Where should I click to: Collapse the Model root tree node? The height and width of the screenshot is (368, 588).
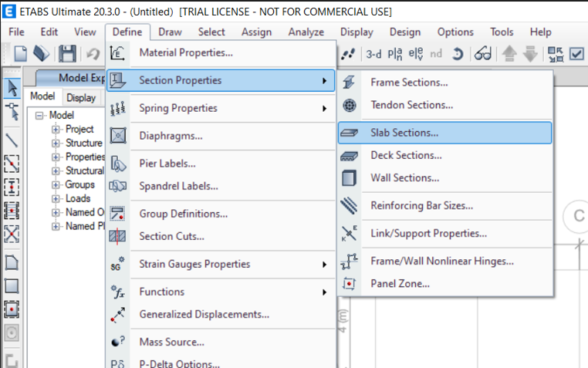(x=39, y=116)
